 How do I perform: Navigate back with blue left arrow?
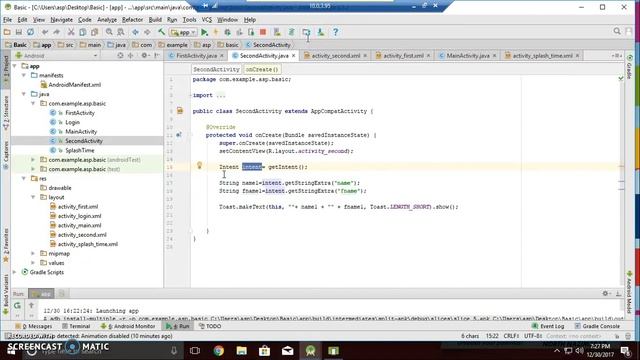pyautogui.click(x=135, y=32)
